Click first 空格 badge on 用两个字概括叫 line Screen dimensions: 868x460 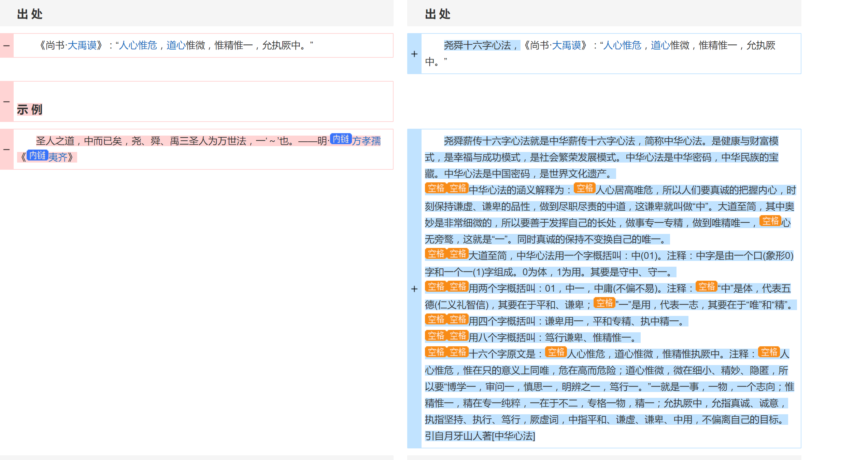436,287
